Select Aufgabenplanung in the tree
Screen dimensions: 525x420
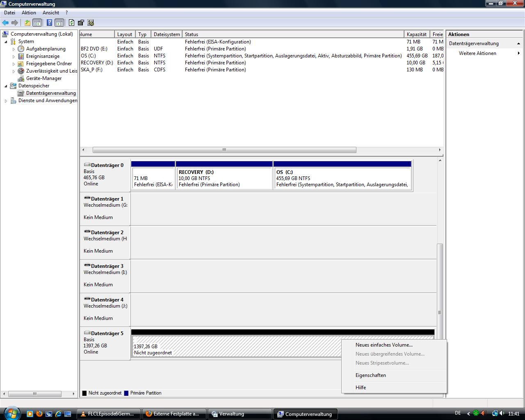pyautogui.click(x=46, y=49)
